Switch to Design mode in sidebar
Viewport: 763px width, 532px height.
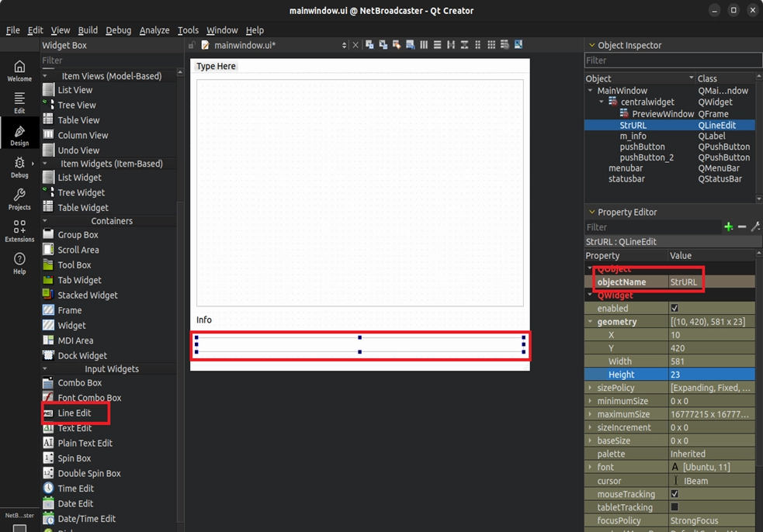(x=19, y=135)
